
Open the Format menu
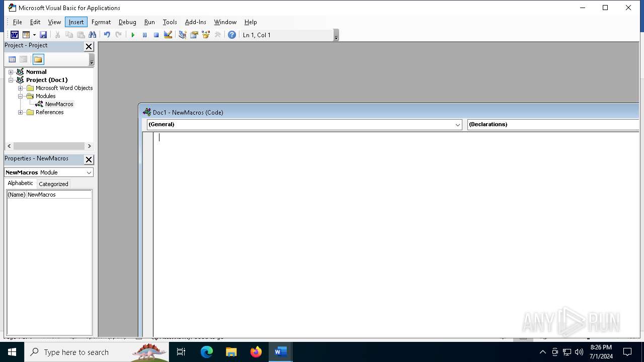[101, 22]
